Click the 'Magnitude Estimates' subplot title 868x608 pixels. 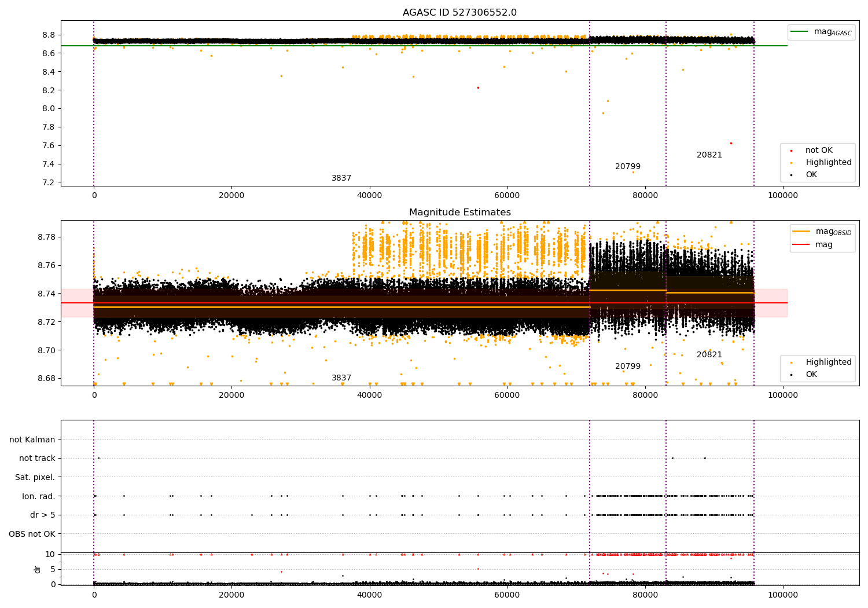coord(459,213)
